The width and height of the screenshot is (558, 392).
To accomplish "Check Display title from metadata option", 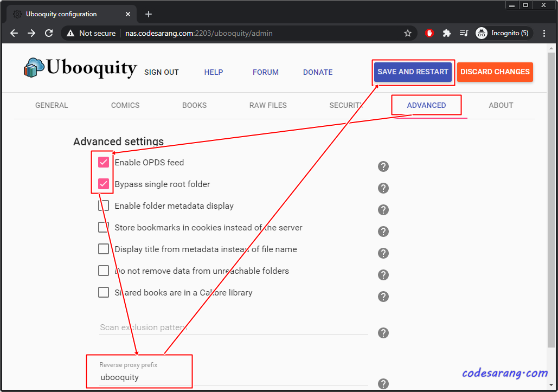I will [104, 249].
